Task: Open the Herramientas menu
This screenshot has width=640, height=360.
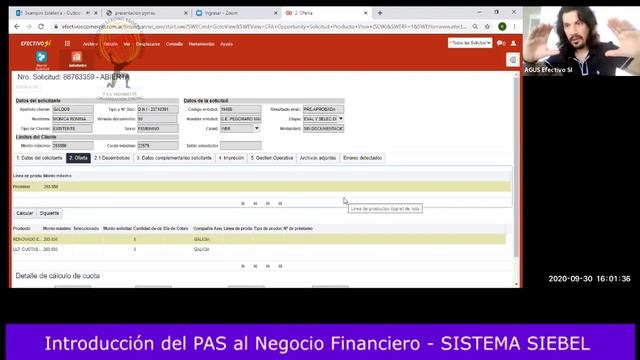Action: coord(202,44)
